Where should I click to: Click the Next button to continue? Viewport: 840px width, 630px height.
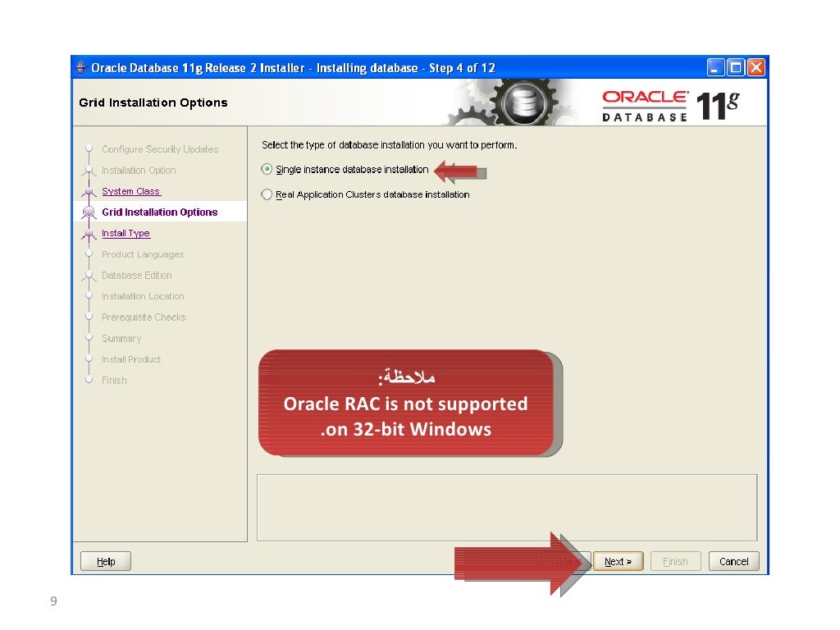[619, 561]
